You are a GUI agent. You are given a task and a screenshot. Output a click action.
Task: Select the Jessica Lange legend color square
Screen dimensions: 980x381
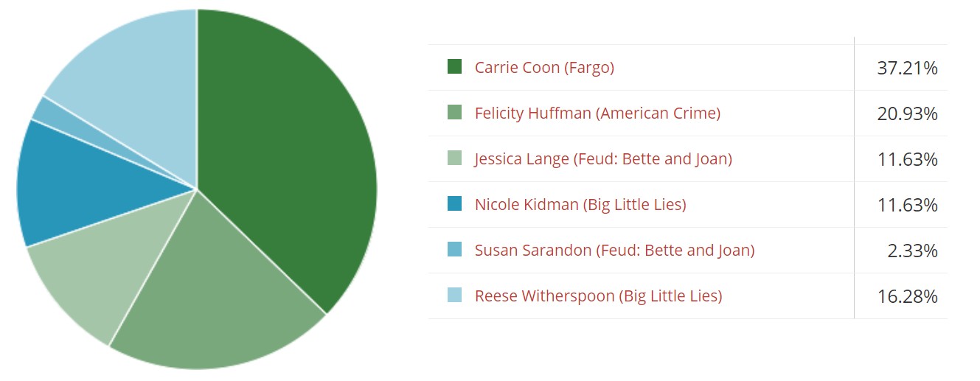[x=454, y=158]
